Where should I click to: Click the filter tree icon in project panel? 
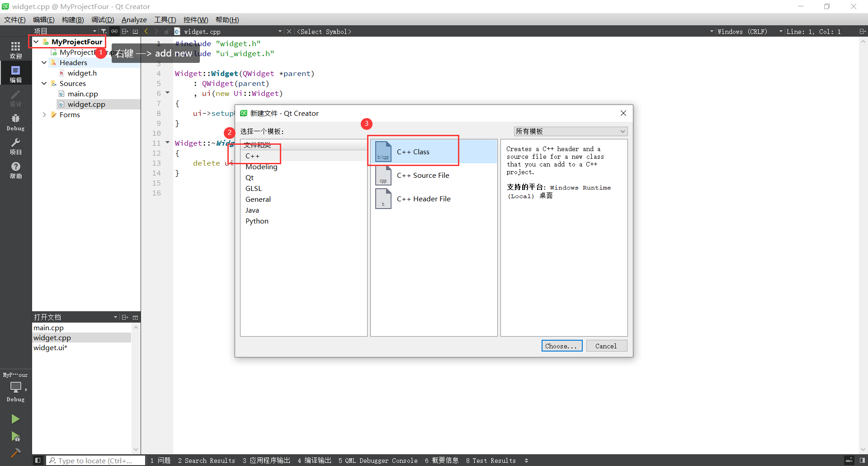click(104, 31)
